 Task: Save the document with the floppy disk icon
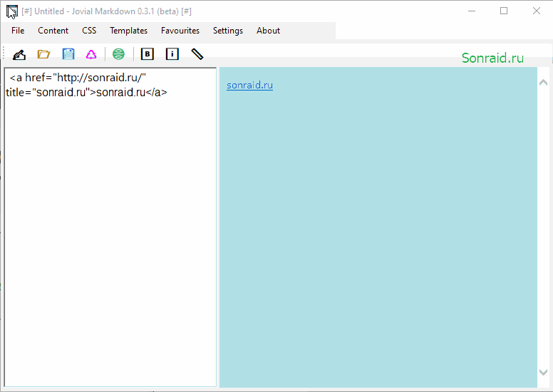pos(68,54)
